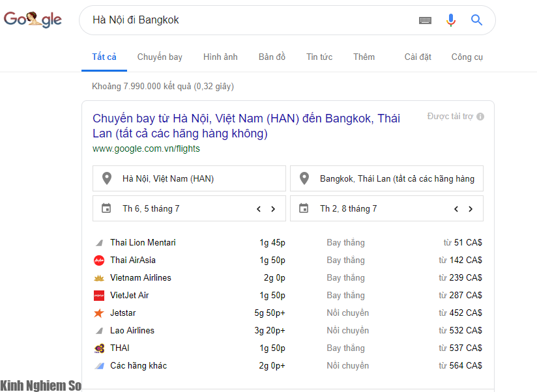Click the voice search microphone icon
Viewport: 537px width, 392px height.
451,20
